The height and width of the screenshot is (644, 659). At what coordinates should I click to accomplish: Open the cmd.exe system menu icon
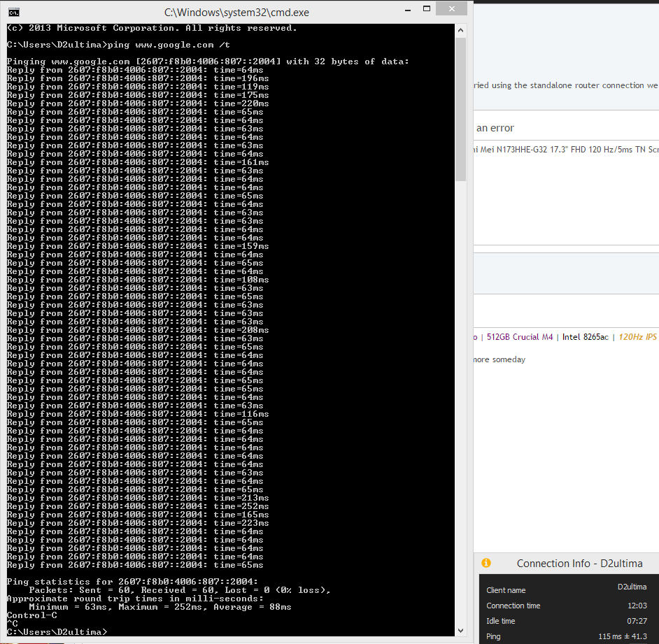pos(14,13)
